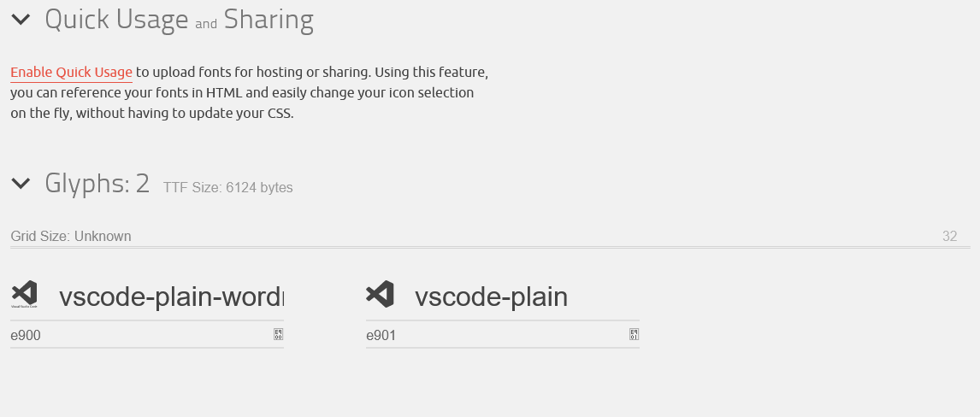Image resolution: width=980 pixels, height=417 pixels.
Task: Click the Grid Size: Unknown label
Action: [x=71, y=236]
